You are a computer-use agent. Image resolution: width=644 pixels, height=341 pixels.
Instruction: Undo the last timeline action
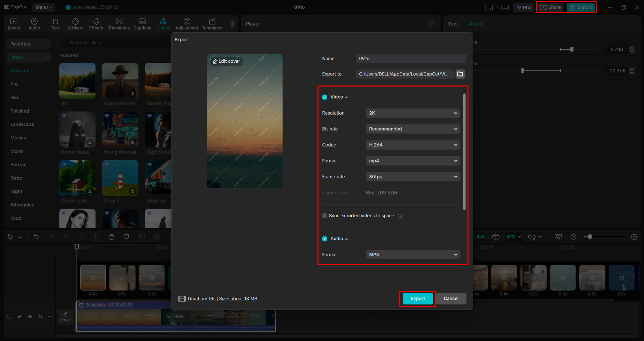pos(36,237)
